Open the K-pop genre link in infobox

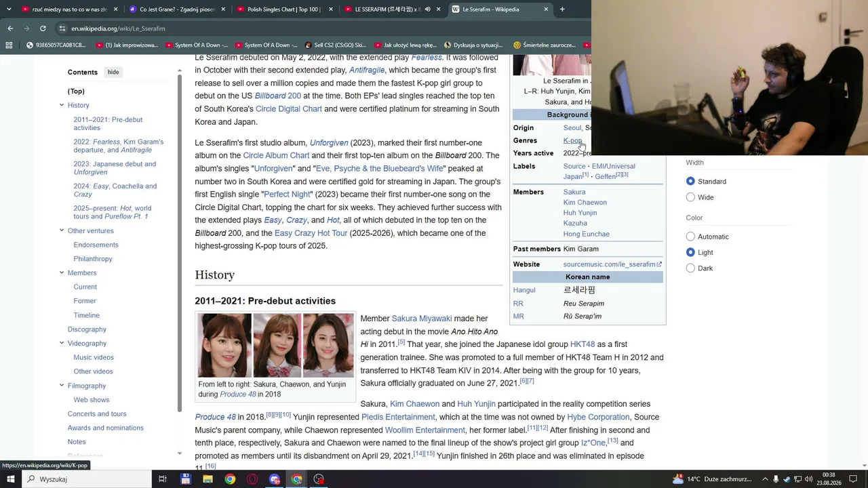[572, 141]
